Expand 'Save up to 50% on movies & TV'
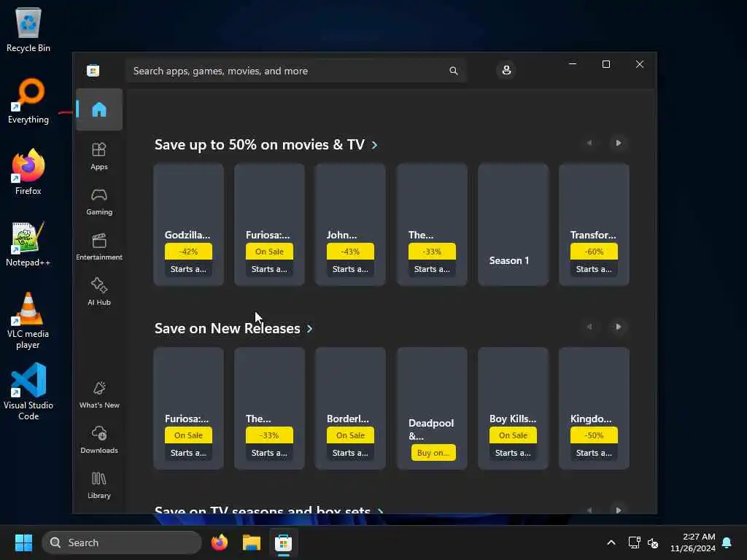The height and width of the screenshot is (560, 747). 266,144
